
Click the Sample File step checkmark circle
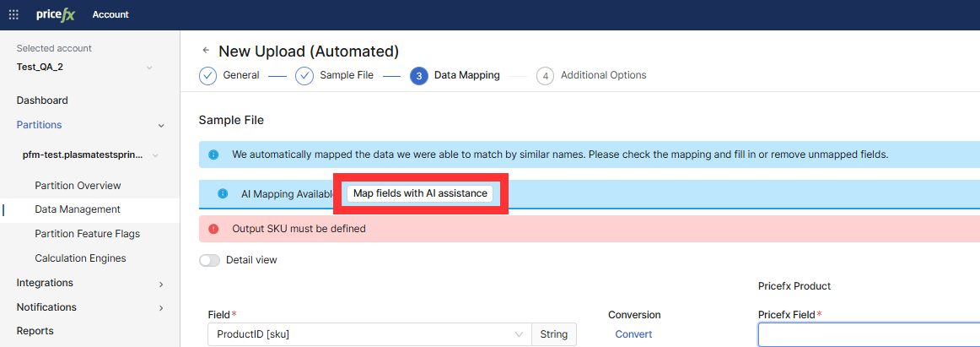click(304, 76)
